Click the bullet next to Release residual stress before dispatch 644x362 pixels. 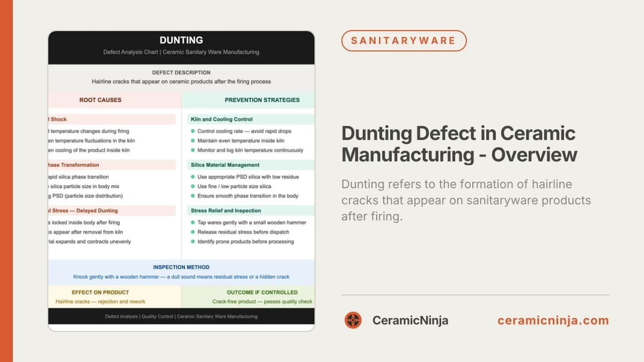192,232
